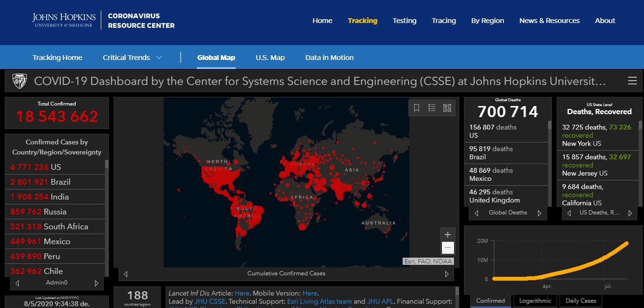644x308 pixels.
Task: Go to next panel after Global Deaths
Action: (539, 213)
